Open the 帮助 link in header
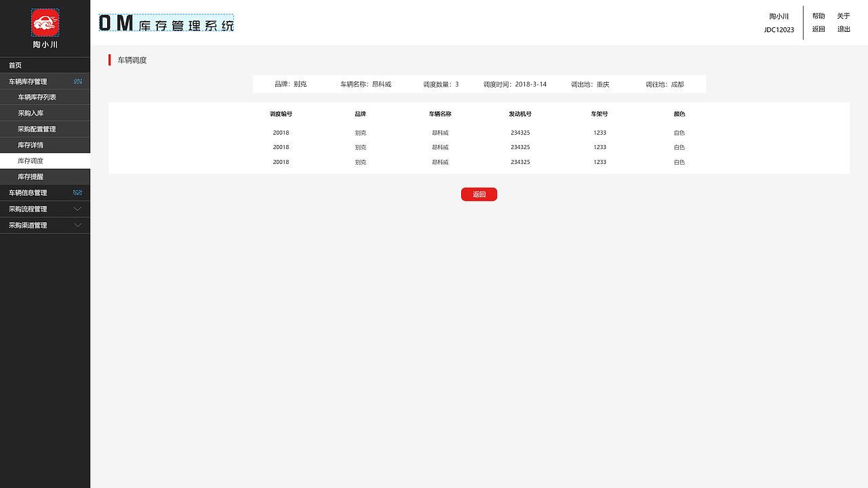 818,16
